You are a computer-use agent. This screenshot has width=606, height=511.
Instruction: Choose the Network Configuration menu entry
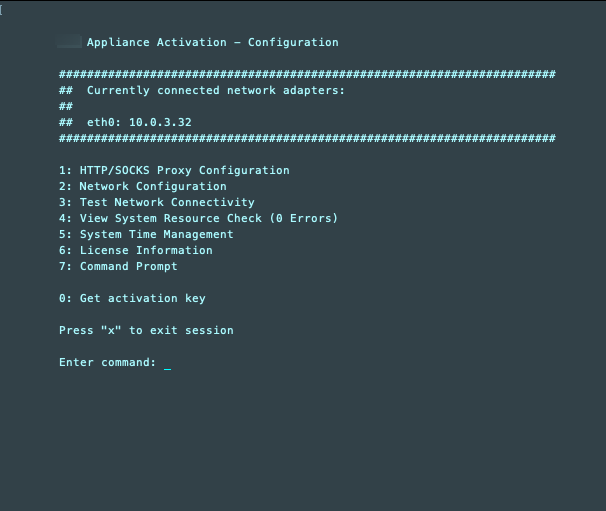pos(142,186)
